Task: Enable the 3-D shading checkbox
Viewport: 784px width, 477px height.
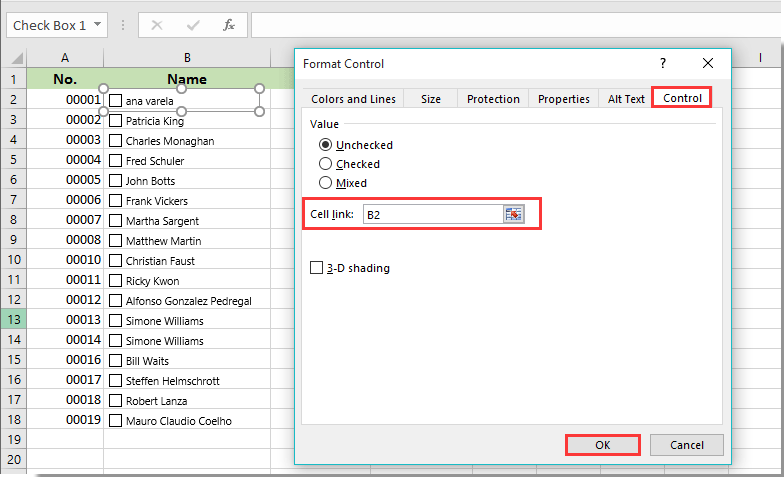Action: coord(317,268)
